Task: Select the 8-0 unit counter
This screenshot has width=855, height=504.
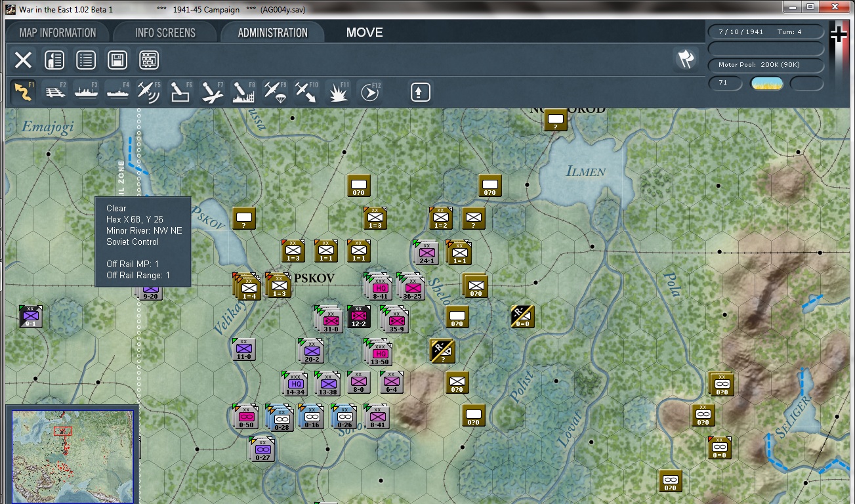Action: coord(358,382)
